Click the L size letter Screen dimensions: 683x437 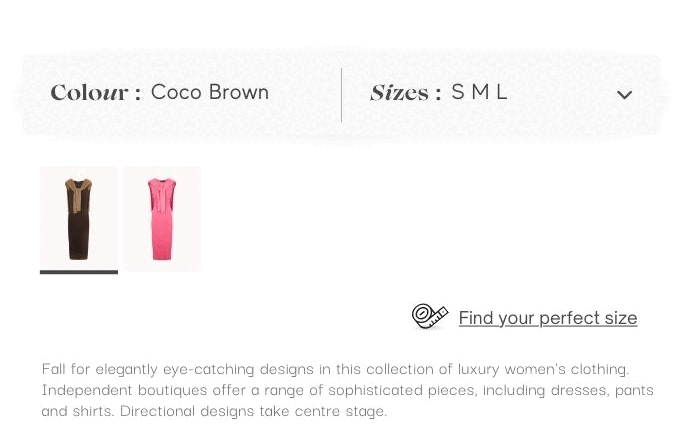[x=501, y=92]
